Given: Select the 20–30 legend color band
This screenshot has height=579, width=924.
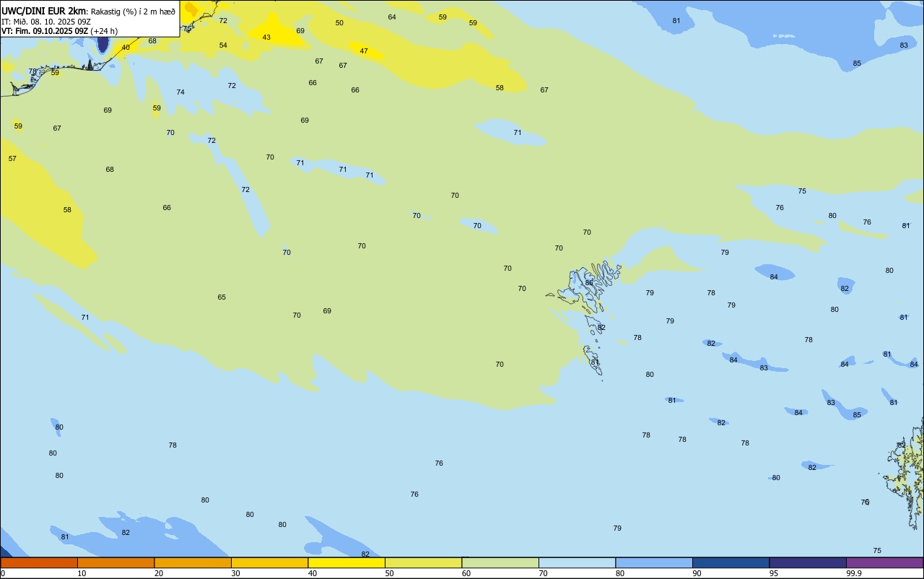Looking at the screenshot, I should coord(193,562).
